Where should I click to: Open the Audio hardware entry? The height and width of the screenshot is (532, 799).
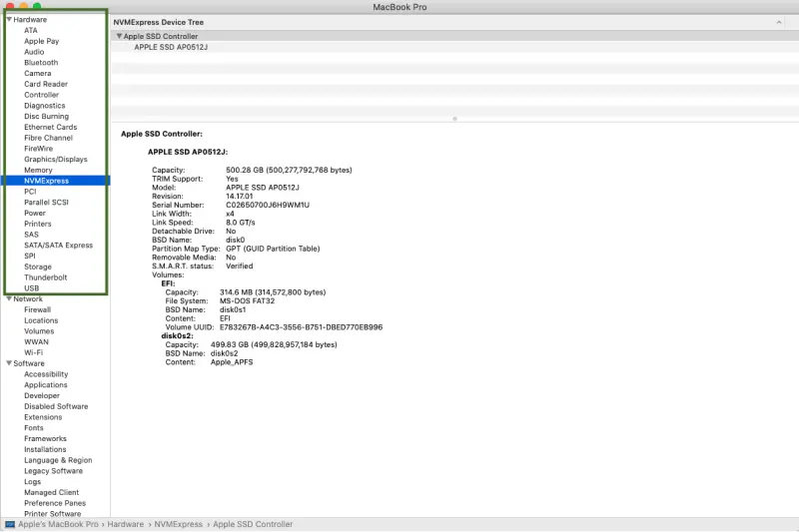(x=34, y=52)
